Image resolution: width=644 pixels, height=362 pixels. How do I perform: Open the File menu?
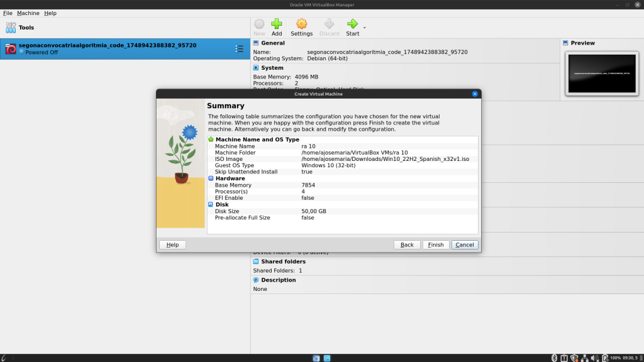coord(8,13)
